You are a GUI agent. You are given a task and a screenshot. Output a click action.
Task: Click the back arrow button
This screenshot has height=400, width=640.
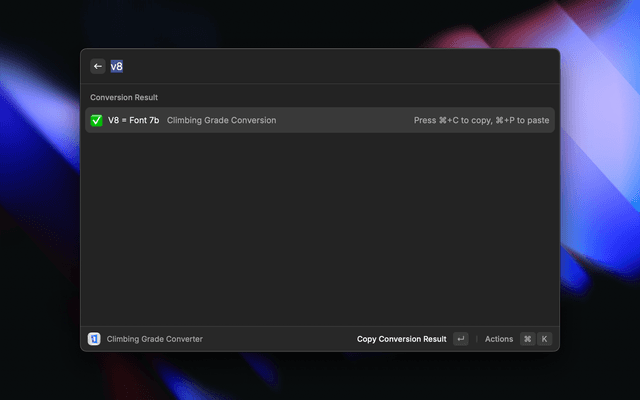click(98, 66)
